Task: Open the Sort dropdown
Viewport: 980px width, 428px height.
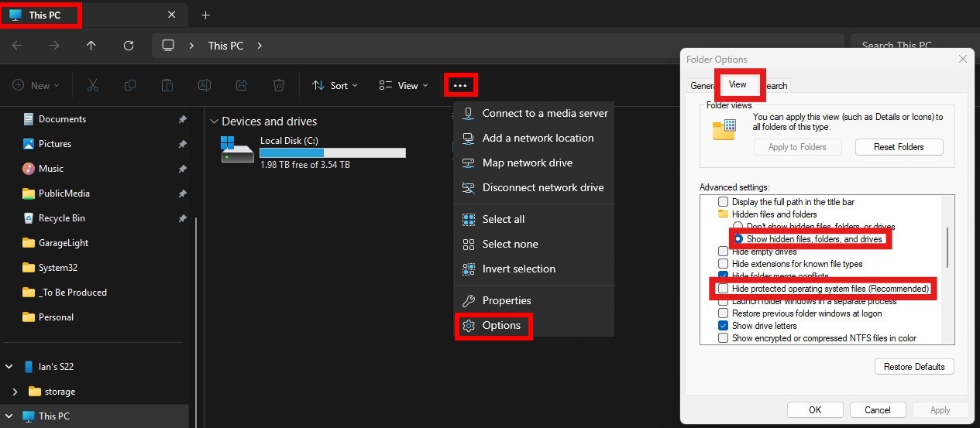Action: [335, 86]
